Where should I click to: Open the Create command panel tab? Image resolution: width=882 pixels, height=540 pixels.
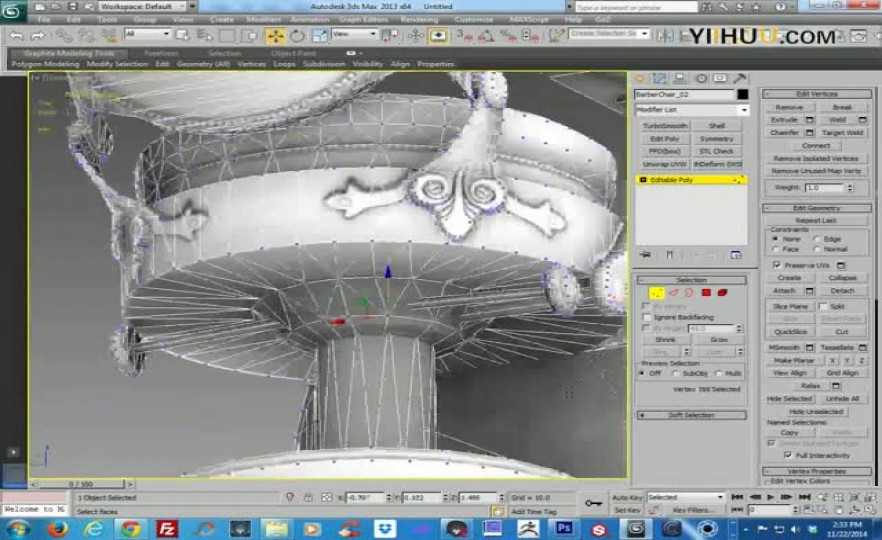640,79
